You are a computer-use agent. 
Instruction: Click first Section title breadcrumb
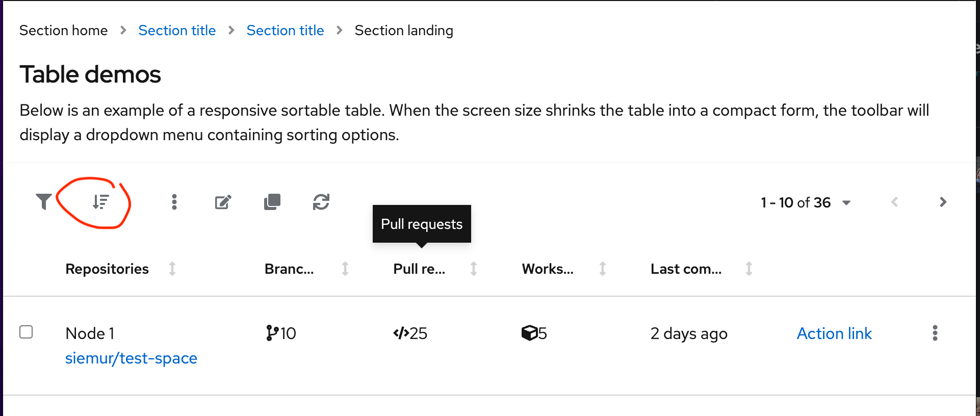[177, 31]
